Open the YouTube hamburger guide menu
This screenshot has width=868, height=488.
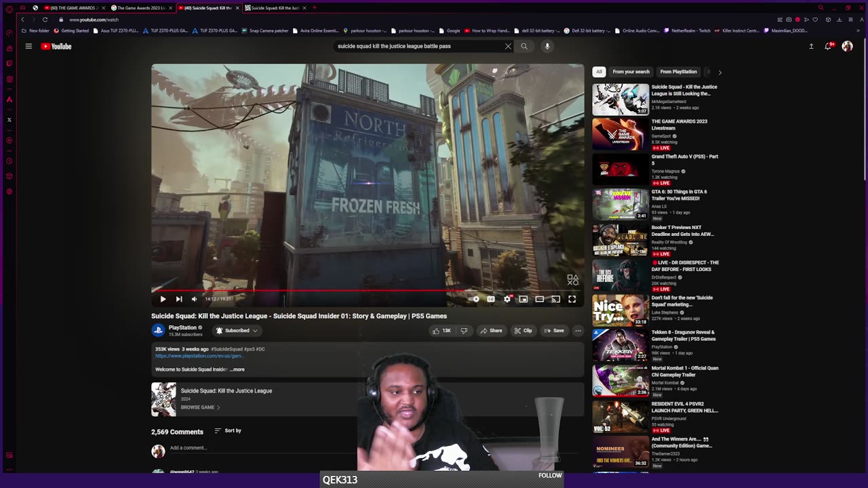tap(28, 46)
